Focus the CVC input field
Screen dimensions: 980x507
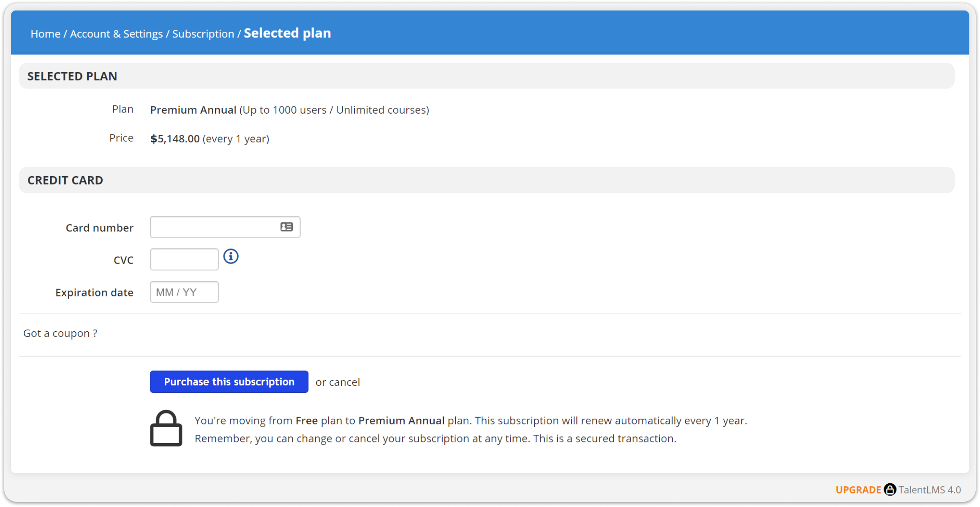(x=184, y=259)
